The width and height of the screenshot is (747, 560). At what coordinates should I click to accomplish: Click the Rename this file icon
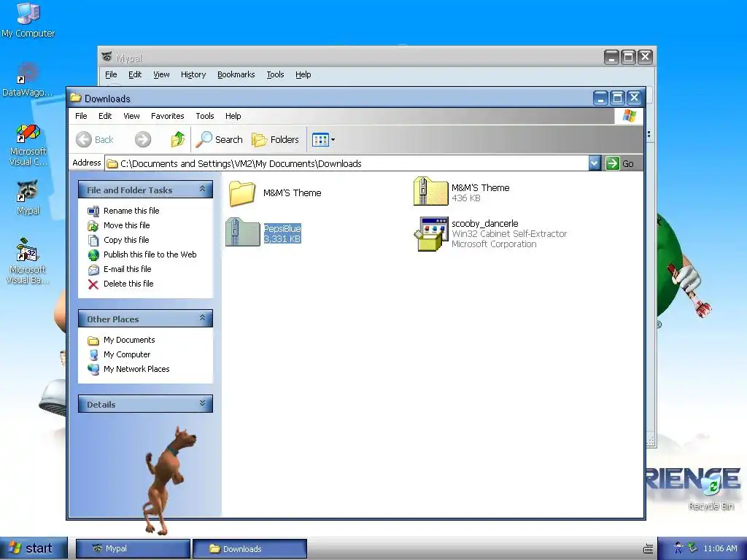tap(93, 211)
